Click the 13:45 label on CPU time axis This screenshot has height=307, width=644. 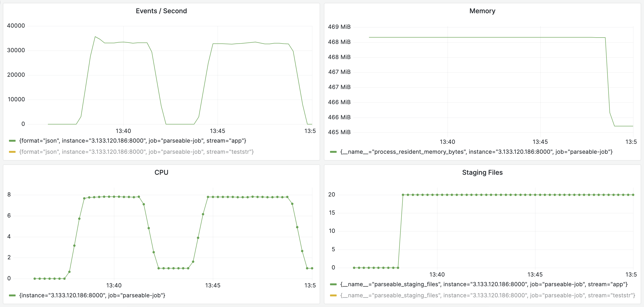point(213,285)
